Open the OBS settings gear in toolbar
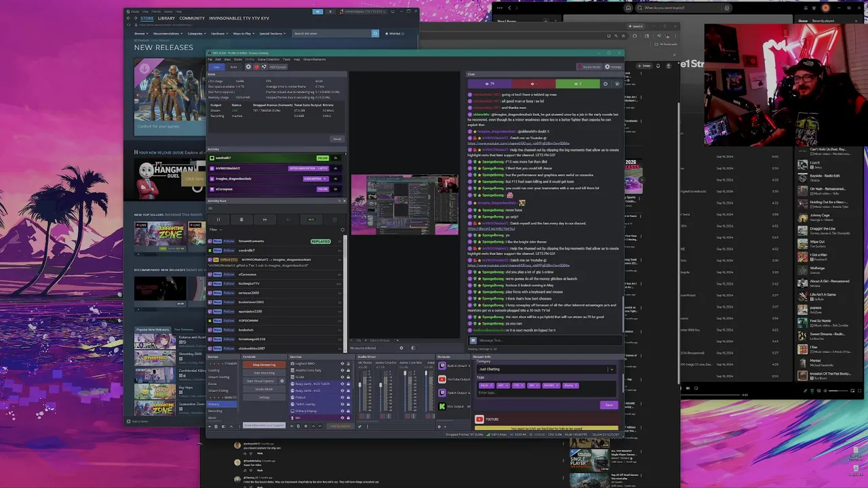Image resolution: width=868 pixels, height=488 pixels. [248, 67]
